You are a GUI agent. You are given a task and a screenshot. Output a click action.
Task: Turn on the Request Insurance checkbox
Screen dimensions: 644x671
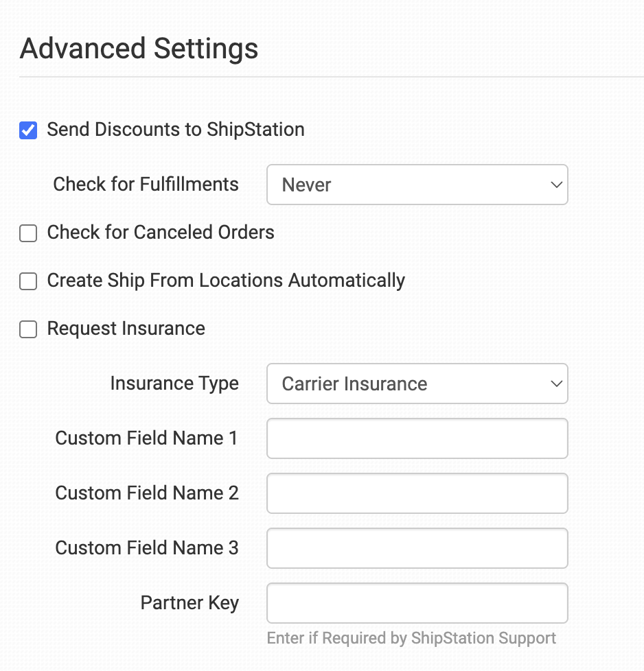tap(28, 330)
